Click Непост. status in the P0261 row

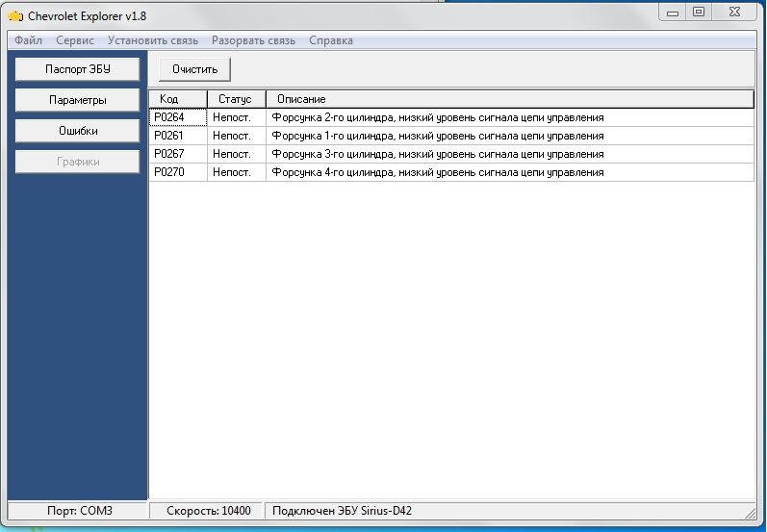point(237,136)
